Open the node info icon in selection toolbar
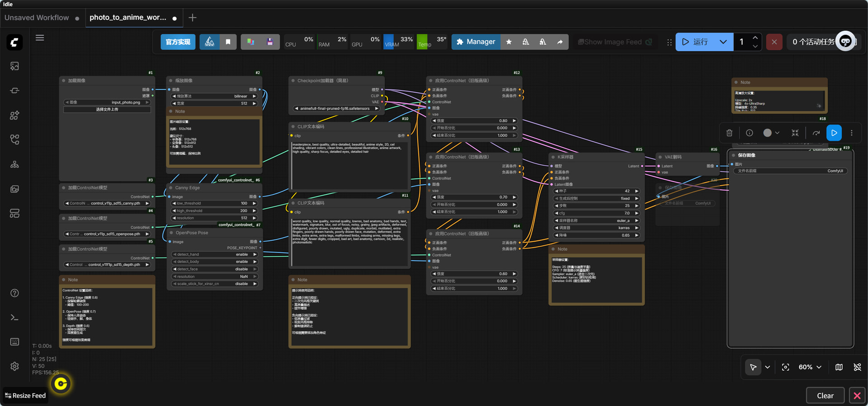Viewport: 868px width, 406px height. tap(749, 133)
